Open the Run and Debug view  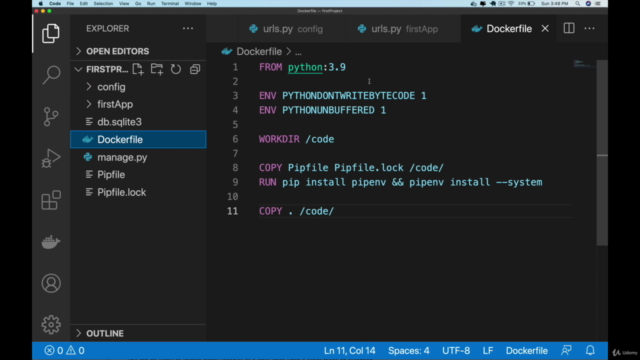coord(51,158)
